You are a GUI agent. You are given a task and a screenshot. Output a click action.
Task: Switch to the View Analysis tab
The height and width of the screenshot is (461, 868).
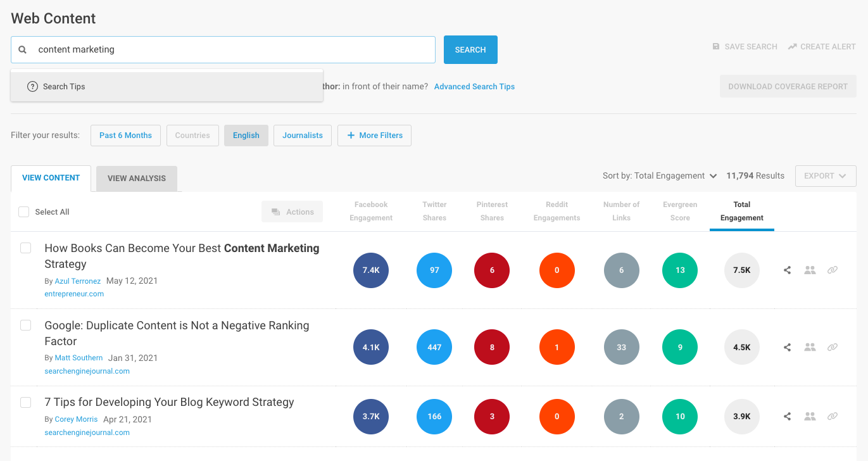pos(136,179)
